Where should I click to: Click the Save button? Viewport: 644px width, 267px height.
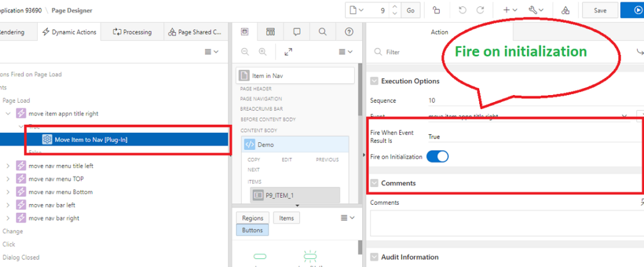coord(600,10)
